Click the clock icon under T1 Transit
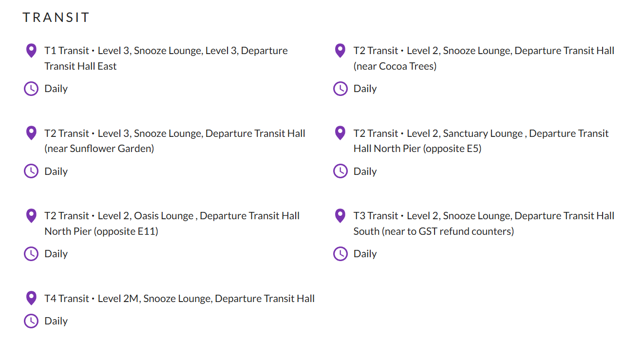The height and width of the screenshot is (341, 644). (x=31, y=89)
